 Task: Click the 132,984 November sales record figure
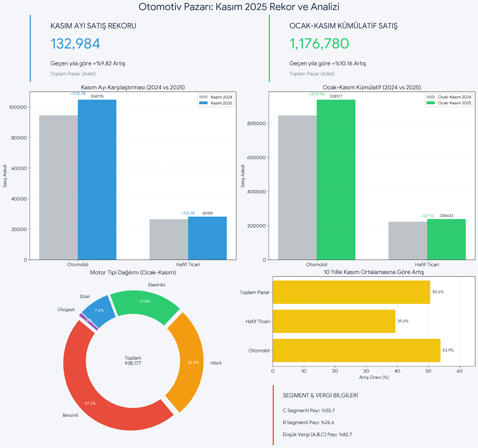75,44
